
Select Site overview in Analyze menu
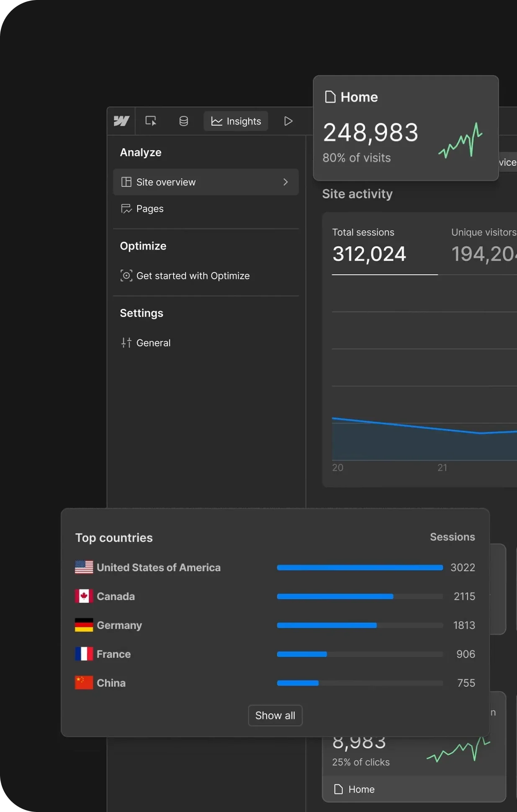166,182
